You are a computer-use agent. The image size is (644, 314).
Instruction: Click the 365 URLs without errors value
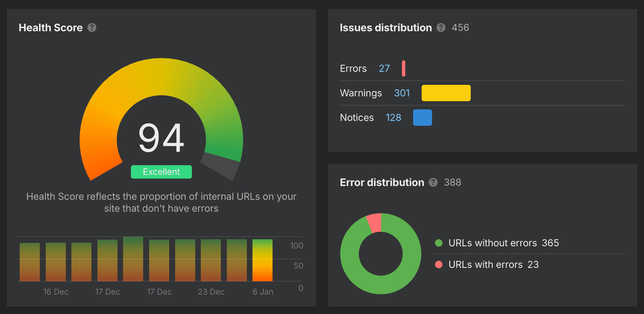pos(550,243)
